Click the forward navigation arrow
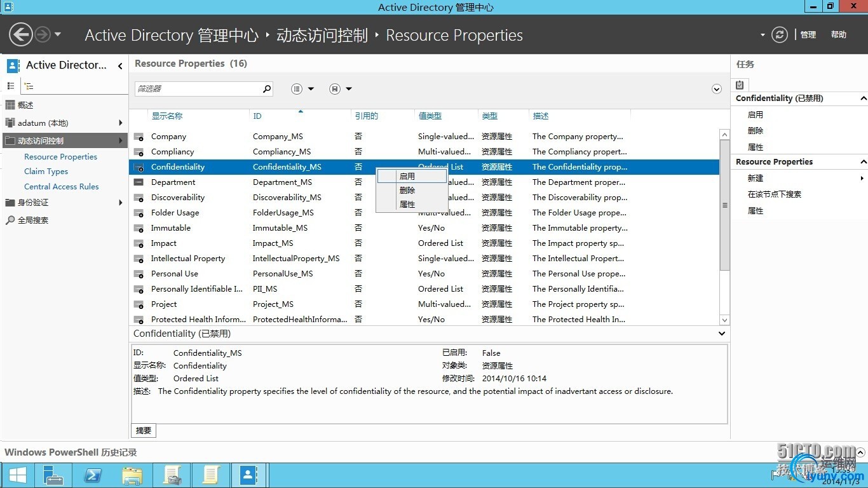Screen dimensions: 868x488 [43, 34]
